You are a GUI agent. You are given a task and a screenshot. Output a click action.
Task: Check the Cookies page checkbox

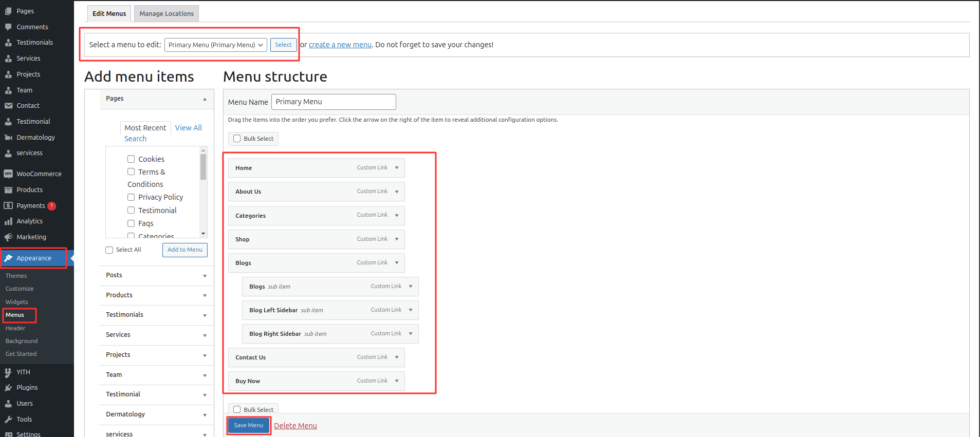tap(131, 159)
